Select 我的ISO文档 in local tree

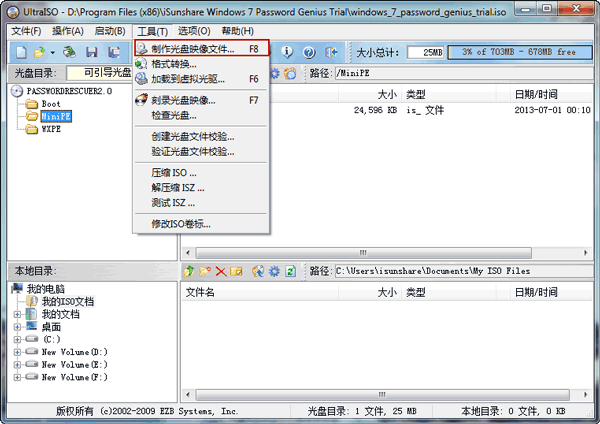(x=67, y=302)
